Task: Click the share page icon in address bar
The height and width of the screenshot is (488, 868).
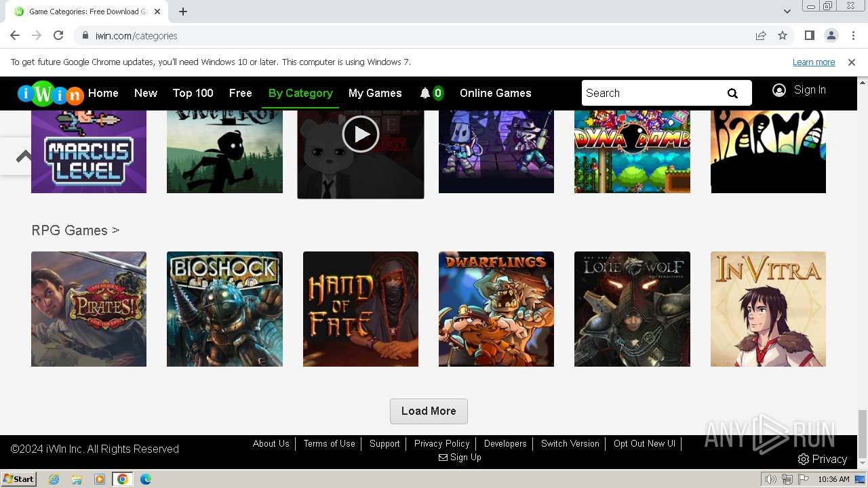Action: click(761, 35)
